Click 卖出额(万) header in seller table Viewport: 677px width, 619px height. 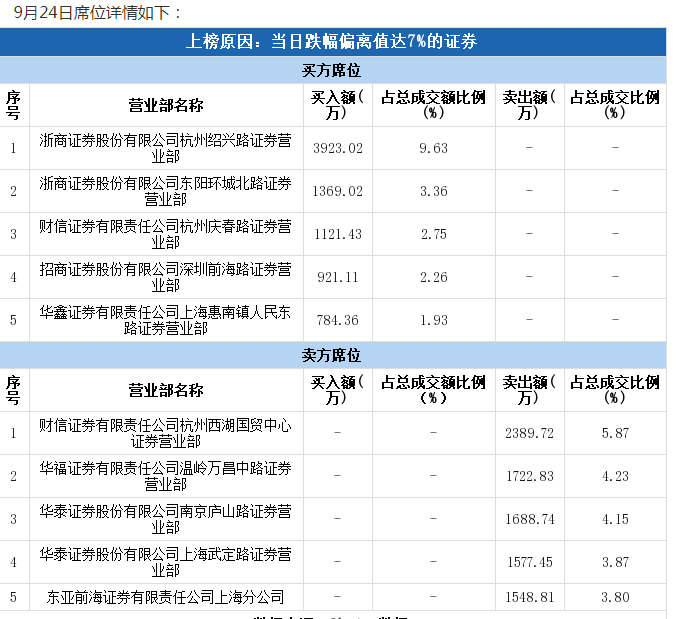(529, 390)
